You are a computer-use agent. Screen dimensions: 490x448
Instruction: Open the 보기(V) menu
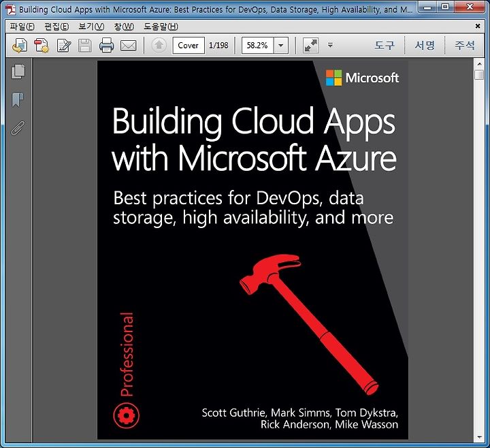pyautogui.click(x=91, y=27)
